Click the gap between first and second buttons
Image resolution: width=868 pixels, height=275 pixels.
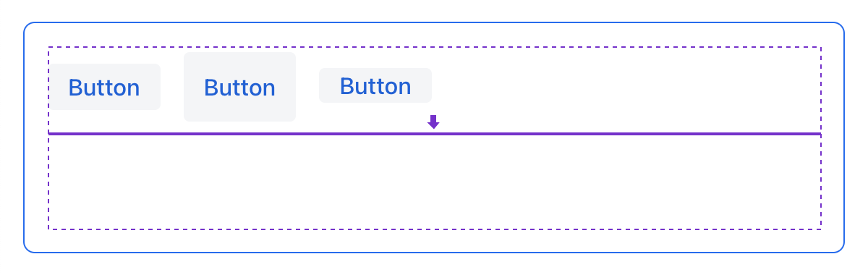[x=172, y=87]
